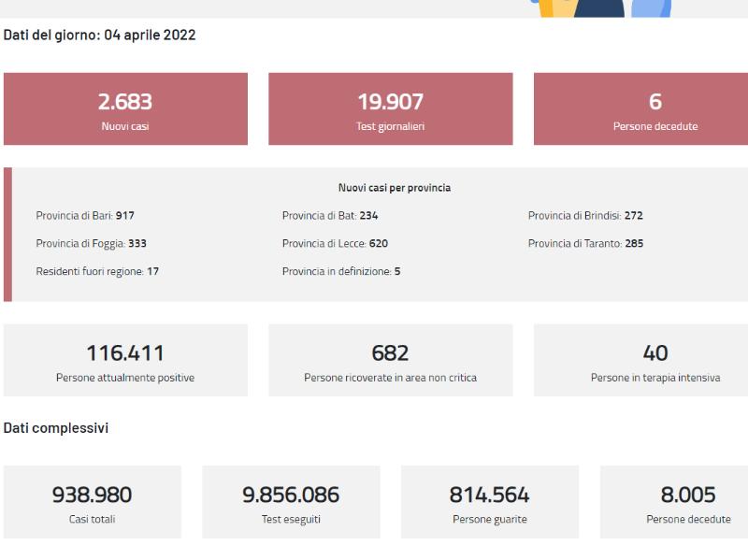This screenshot has height=560, width=748.
Task: Click Provincia di Brindisi: 272 entry
Action: [x=585, y=216]
